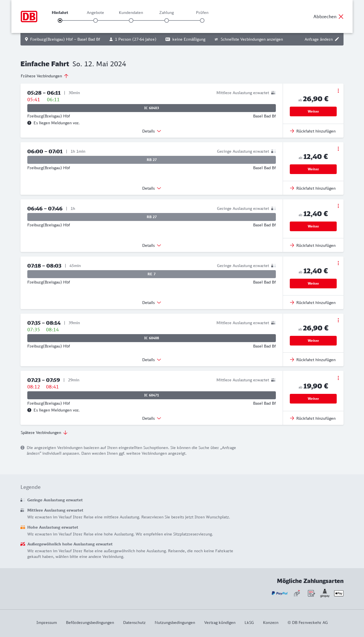Open the Datenschutz footer link
Screen dimensions: 364x637
(134, 622)
